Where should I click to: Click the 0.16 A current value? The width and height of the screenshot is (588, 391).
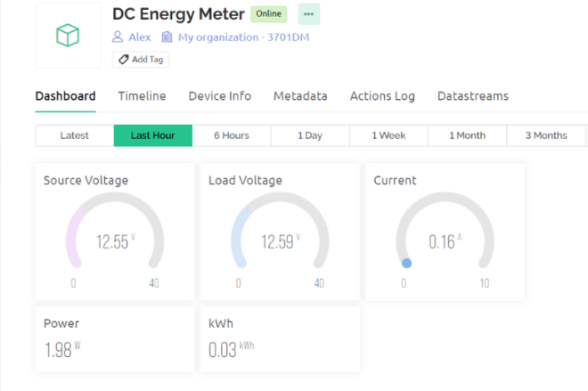[445, 241]
